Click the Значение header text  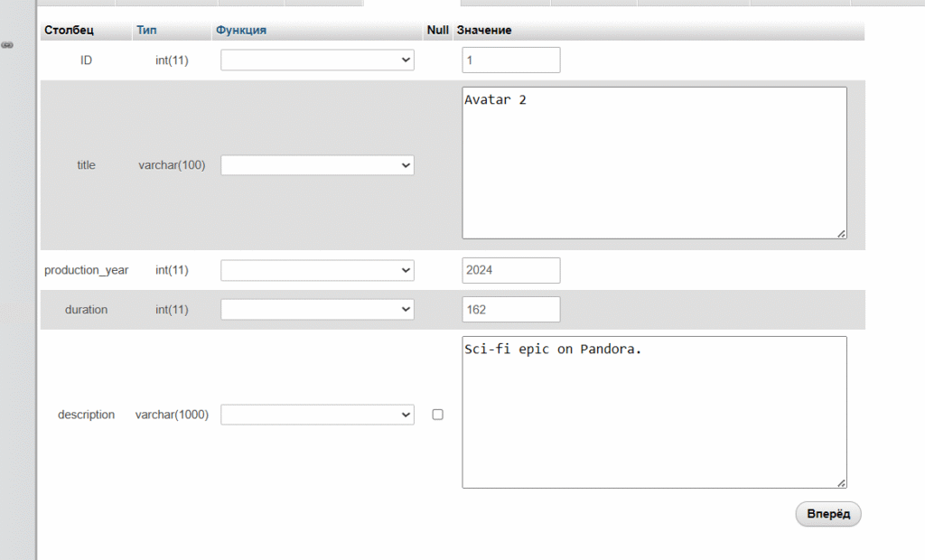pyautogui.click(x=484, y=30)
